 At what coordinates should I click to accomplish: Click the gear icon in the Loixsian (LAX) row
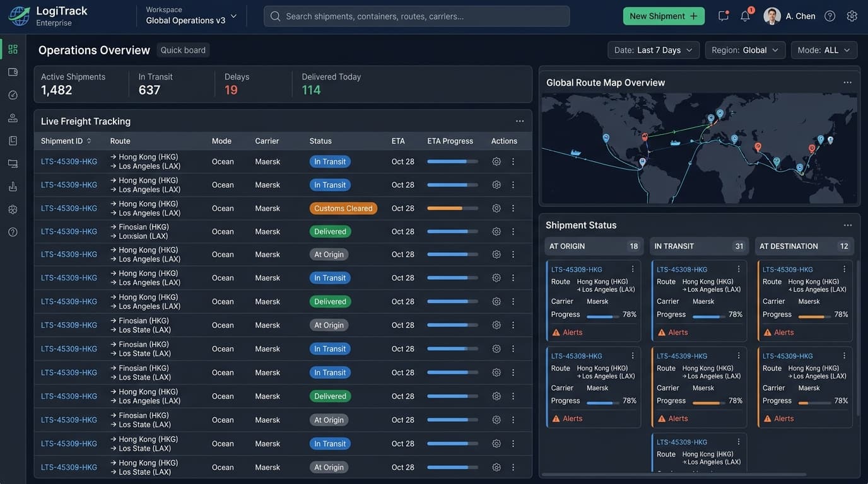496,231
